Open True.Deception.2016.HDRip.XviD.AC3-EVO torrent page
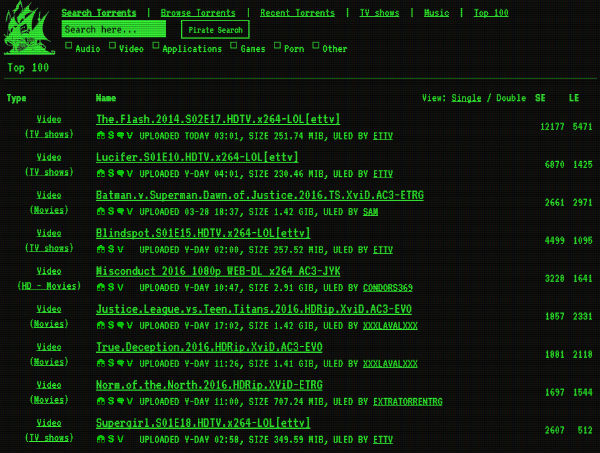 click(209, 347)
